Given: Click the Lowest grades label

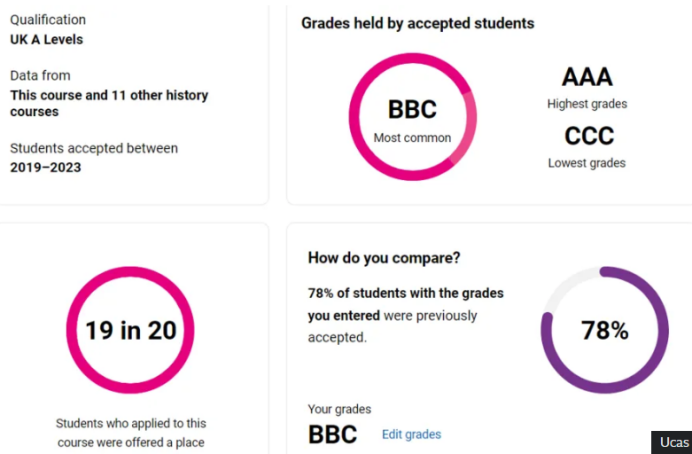Looking at the screenshot, I should pyautogui.click(x=587, y=163).
